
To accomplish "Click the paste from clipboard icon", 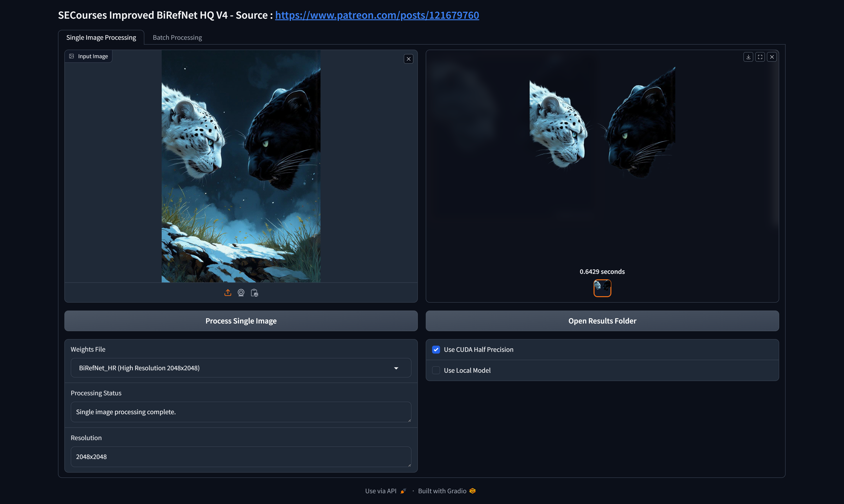I will tap(254, 293).
